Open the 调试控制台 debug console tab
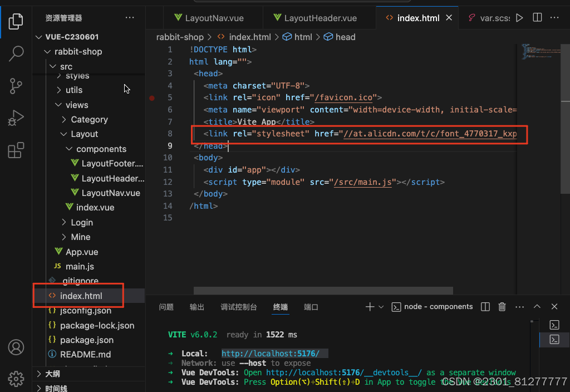This screenshot has height=392, width=570. pyautogui.click(x=238, y=307)
